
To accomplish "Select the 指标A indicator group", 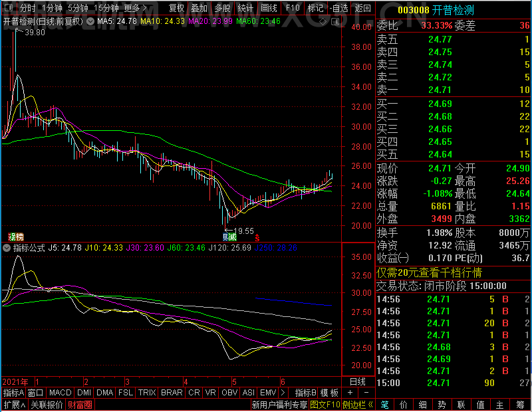I will click(13, 393).
